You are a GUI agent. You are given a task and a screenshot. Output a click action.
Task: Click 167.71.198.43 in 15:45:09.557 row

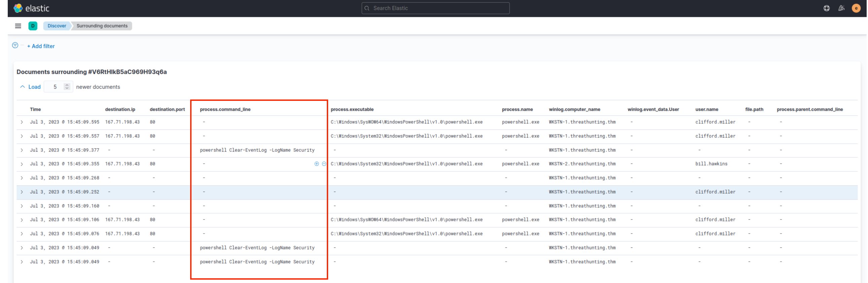click(x=122, y=136)
